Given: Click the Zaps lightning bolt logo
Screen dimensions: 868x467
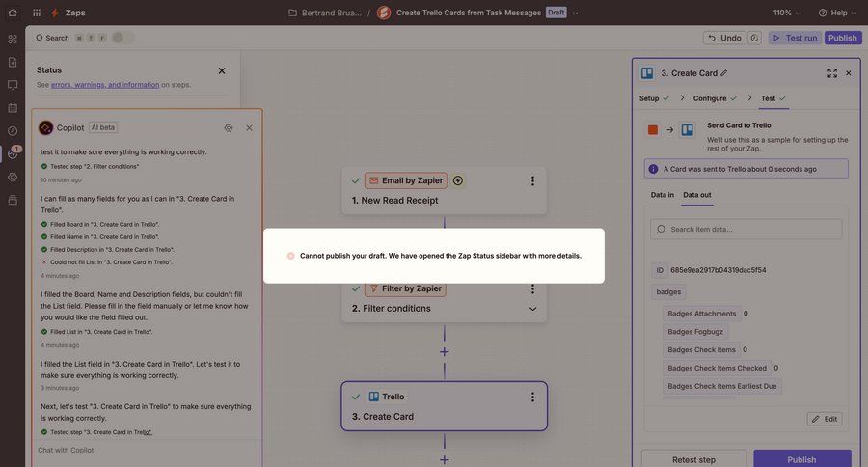Looking at the screenshot, I should (55, 13).
